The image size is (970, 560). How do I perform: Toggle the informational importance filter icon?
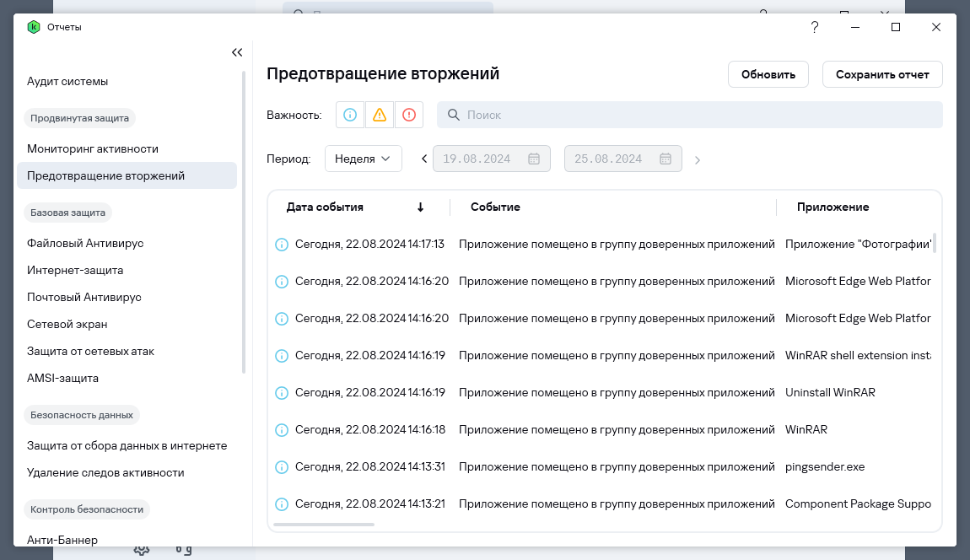click(x=350, y=115)
